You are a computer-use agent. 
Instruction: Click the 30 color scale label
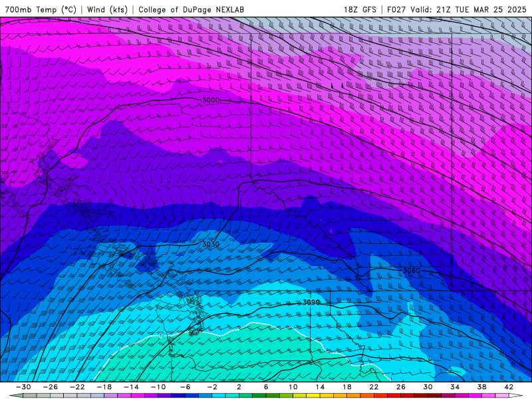[428, 387]
